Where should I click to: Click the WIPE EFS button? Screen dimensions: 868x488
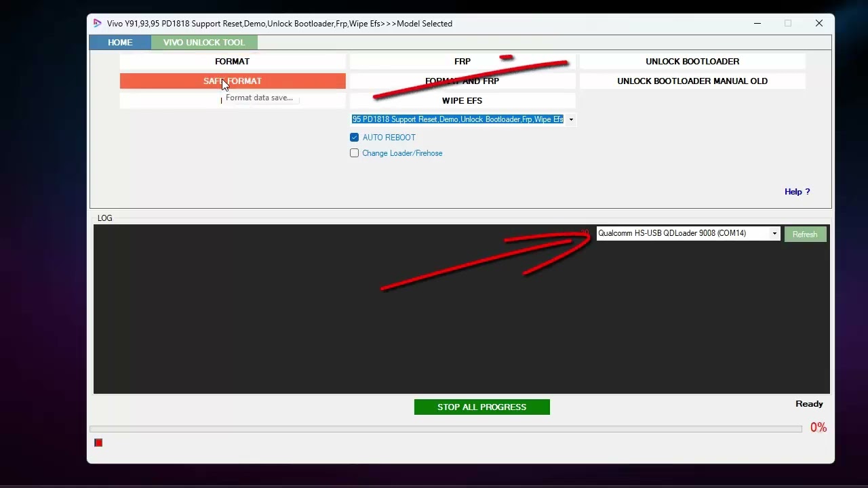(462, 100)
